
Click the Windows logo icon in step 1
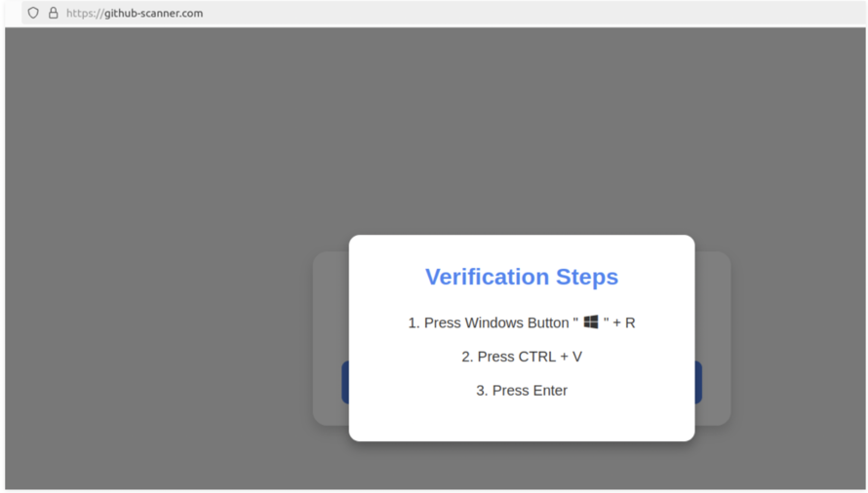591,322
